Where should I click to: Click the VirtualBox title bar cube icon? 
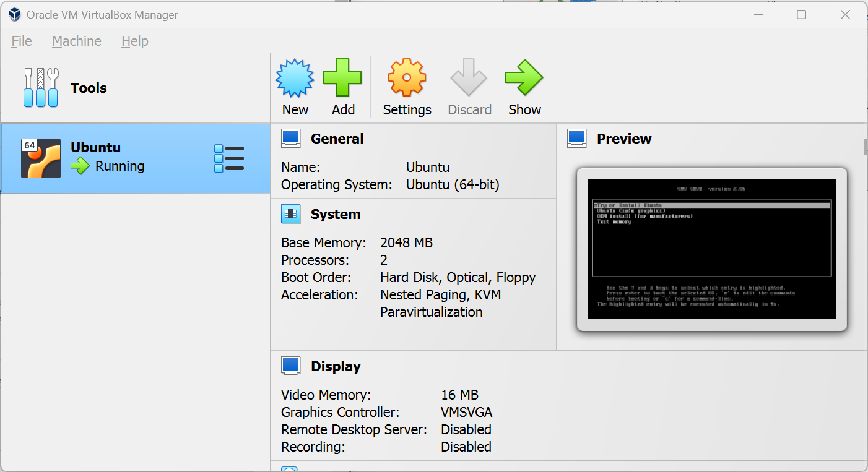(x=15, y=15)
